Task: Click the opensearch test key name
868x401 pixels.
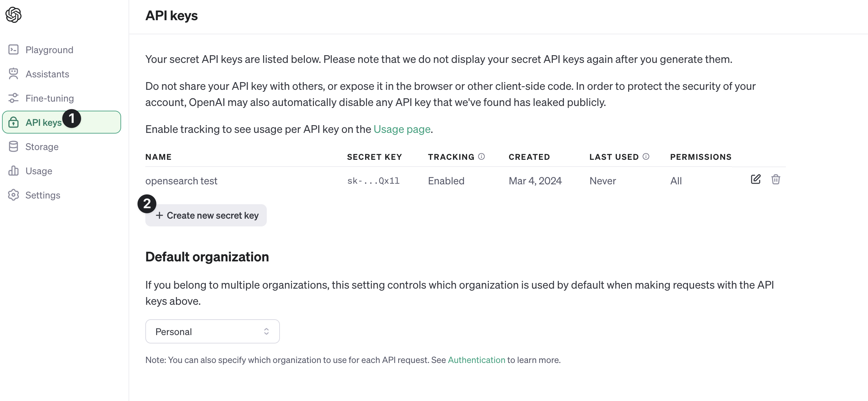Action: pos(181,181)
